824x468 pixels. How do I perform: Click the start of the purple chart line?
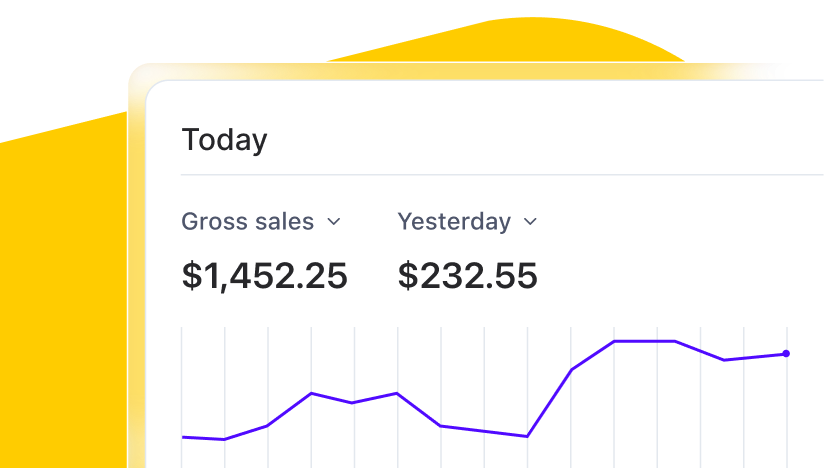point(184,436)
